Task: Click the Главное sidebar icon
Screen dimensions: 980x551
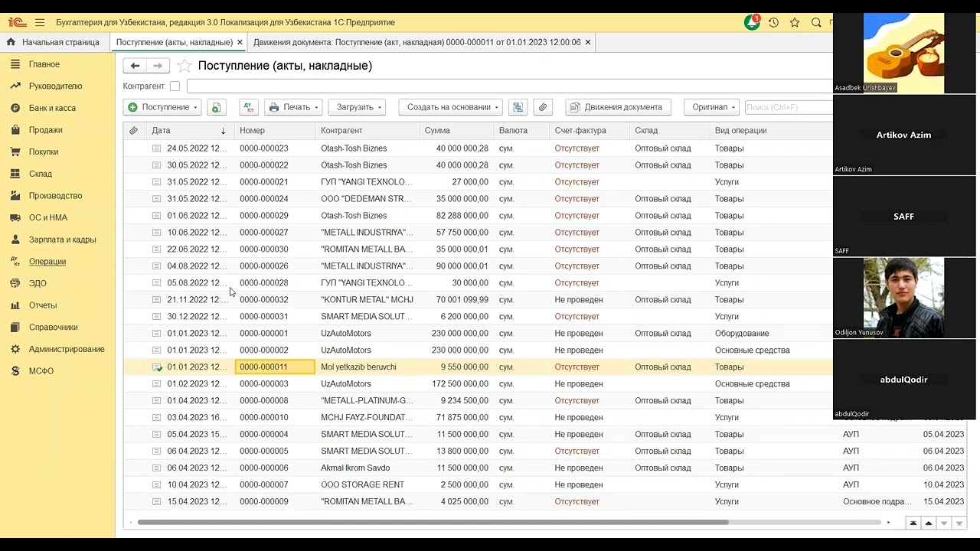Action: point(15,64)
